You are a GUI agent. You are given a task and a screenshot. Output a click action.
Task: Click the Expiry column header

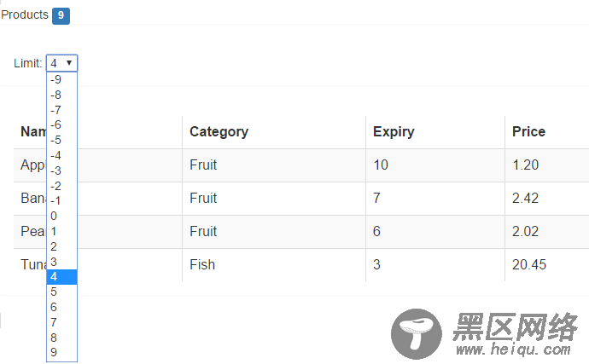click(394, 132)
